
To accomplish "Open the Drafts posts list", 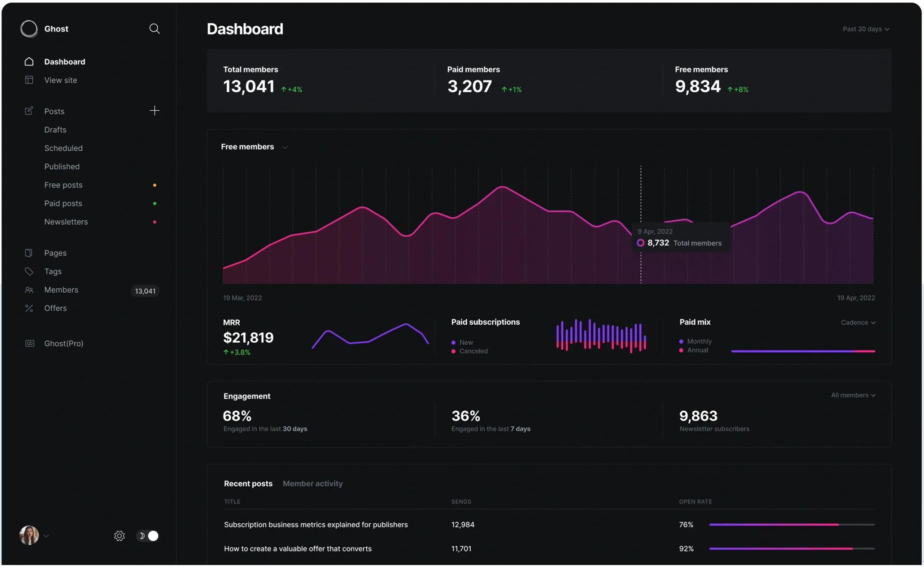I will (55, 130).
